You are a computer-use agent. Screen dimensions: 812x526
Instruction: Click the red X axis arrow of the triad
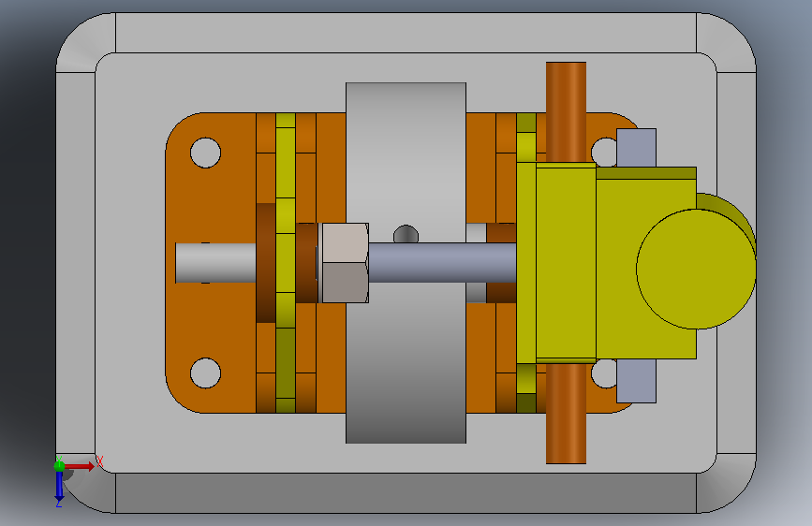pos(81,466)
